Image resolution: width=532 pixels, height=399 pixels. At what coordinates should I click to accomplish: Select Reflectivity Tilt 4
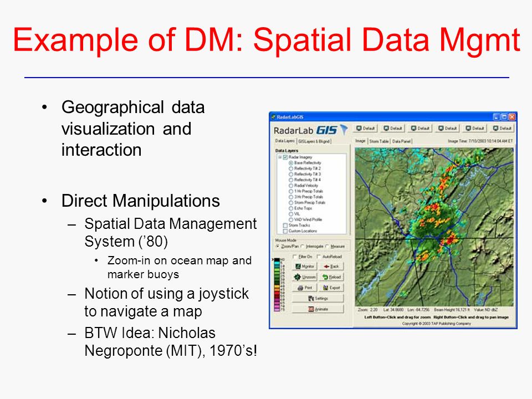click(291, 180)
